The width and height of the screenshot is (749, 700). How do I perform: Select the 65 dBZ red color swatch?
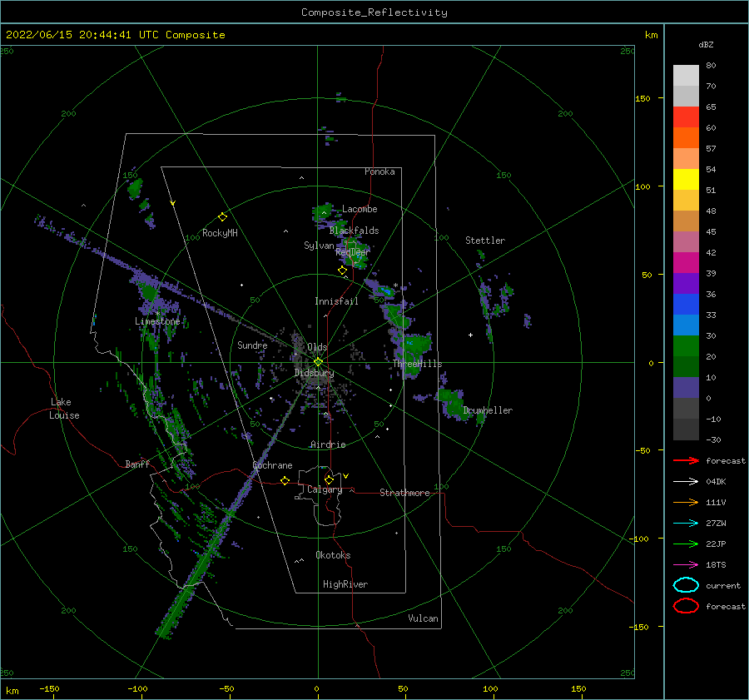[x=686, y=117]
